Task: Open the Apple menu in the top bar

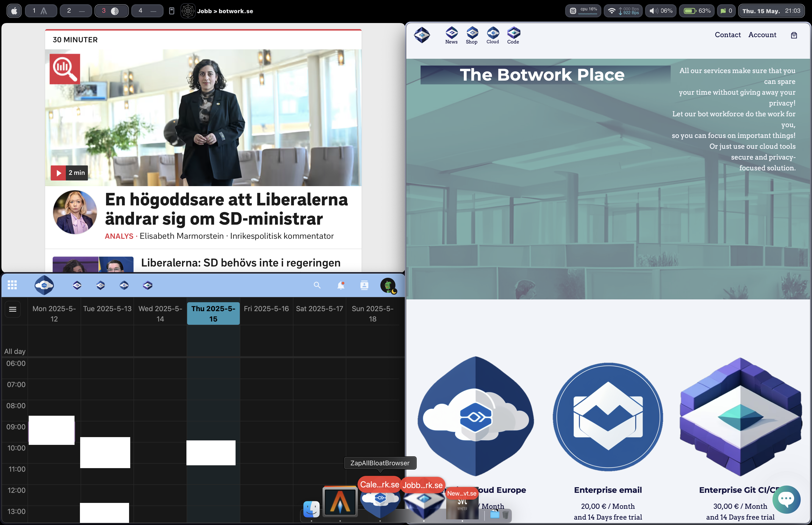Action: coord(14,11)
